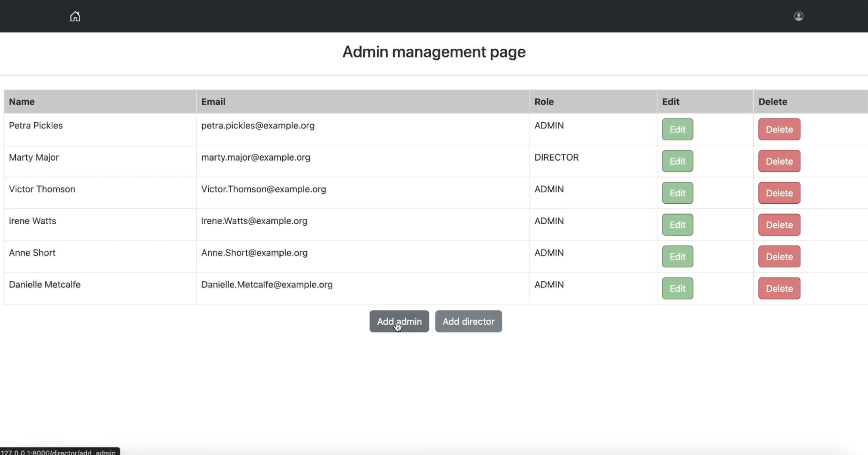Screen dimensions: 868x455
Task: Delete Petra Pickles from the list
Action: 779,130
